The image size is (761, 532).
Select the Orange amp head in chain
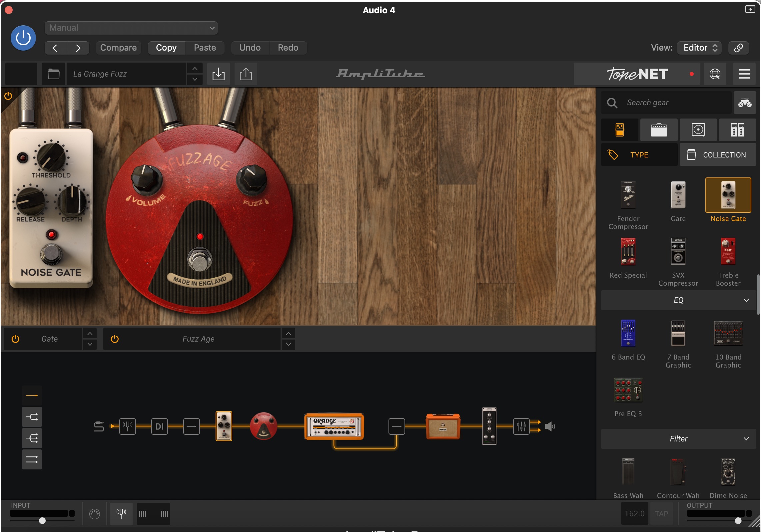pyautogui.click(x=334, y=426)
